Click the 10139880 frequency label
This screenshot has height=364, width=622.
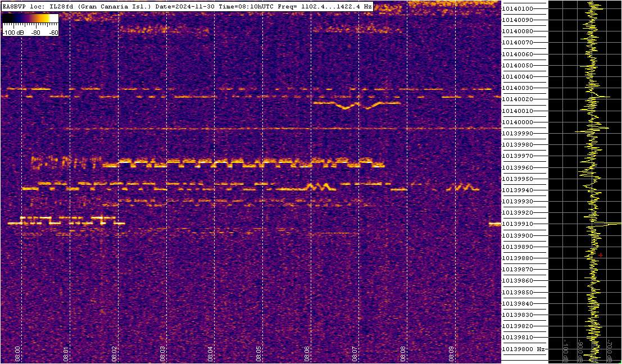point(517,258)
